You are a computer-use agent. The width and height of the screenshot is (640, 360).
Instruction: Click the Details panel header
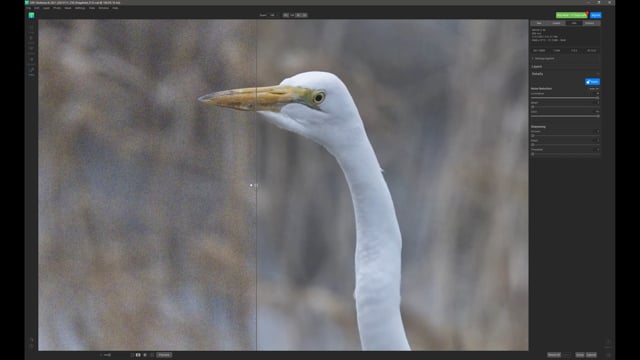point(538,74)
